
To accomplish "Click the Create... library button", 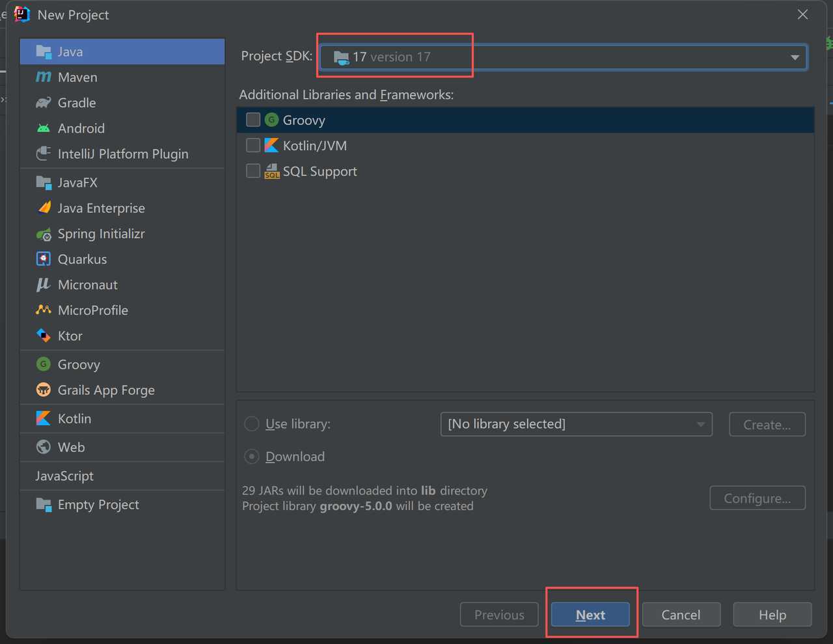I will 767,425.
